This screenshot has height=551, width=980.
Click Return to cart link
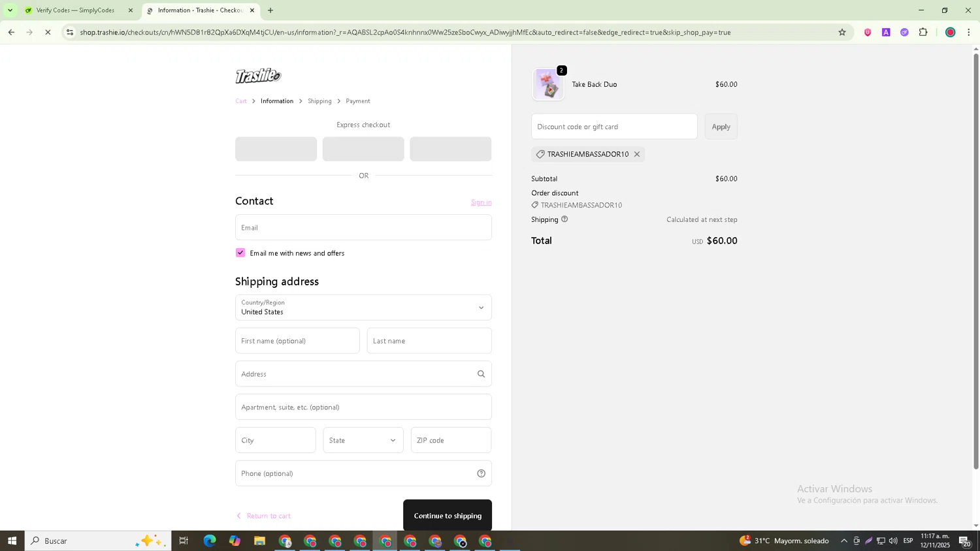(263, 516)
